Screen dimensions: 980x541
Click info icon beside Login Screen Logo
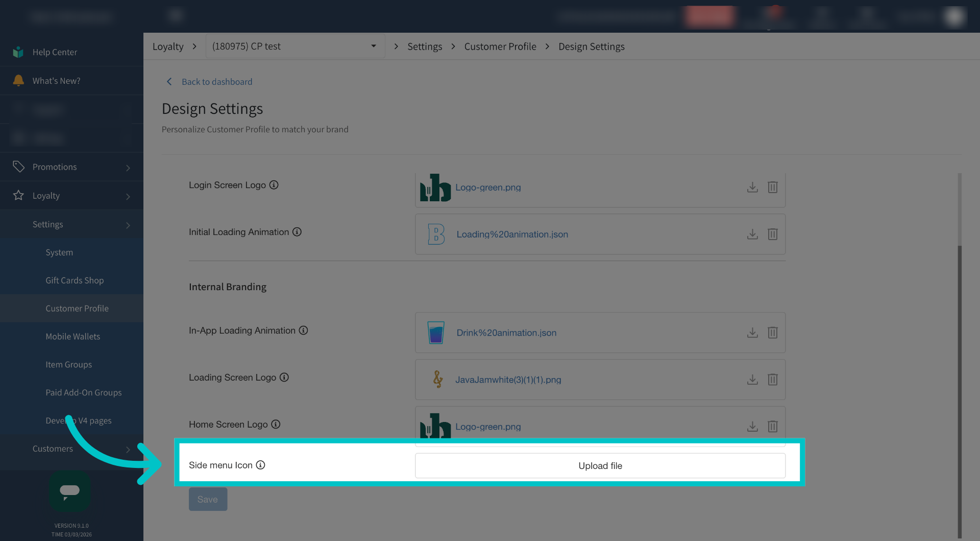(x=274, y=185)
